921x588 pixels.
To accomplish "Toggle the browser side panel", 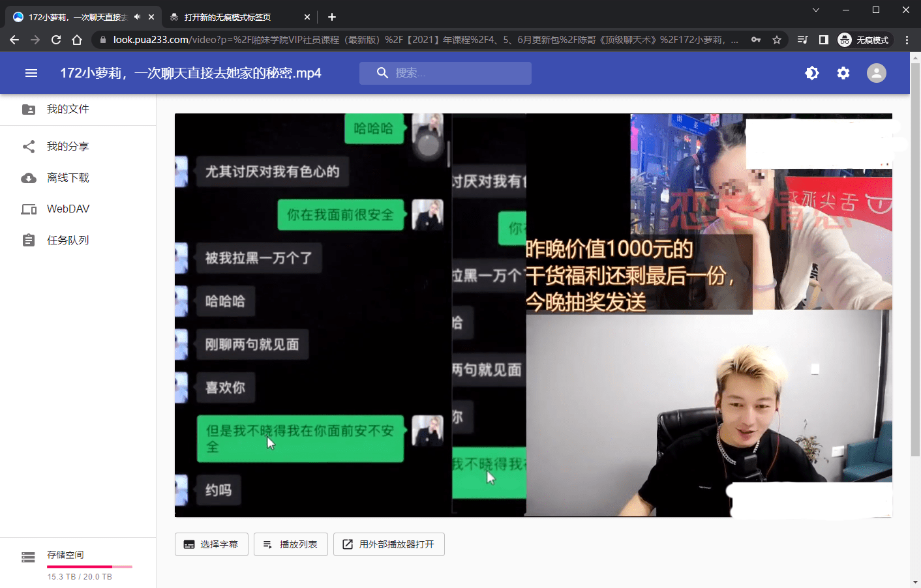I will tap(824, 40).
